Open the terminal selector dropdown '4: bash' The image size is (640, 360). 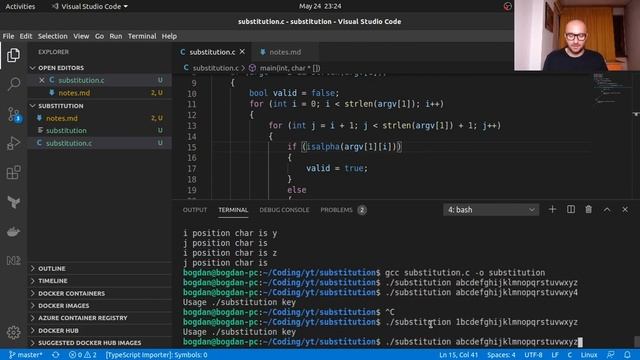pos(491,210)
